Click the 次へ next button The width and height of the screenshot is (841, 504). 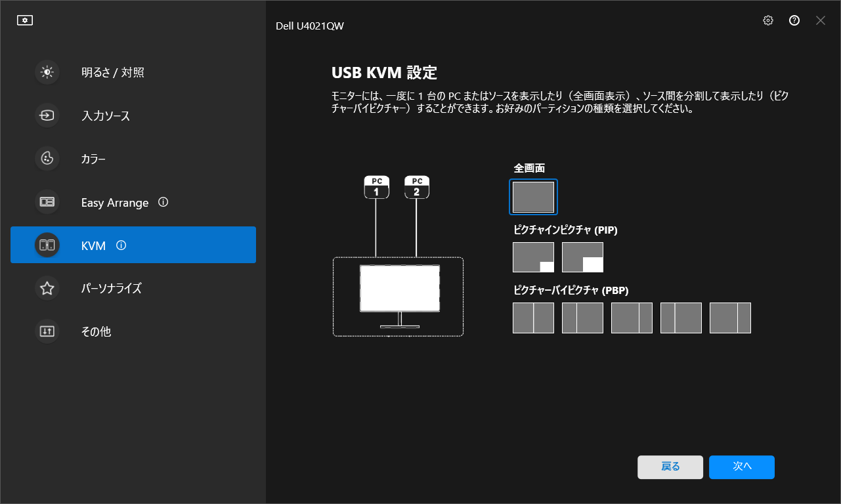(742, 467)
